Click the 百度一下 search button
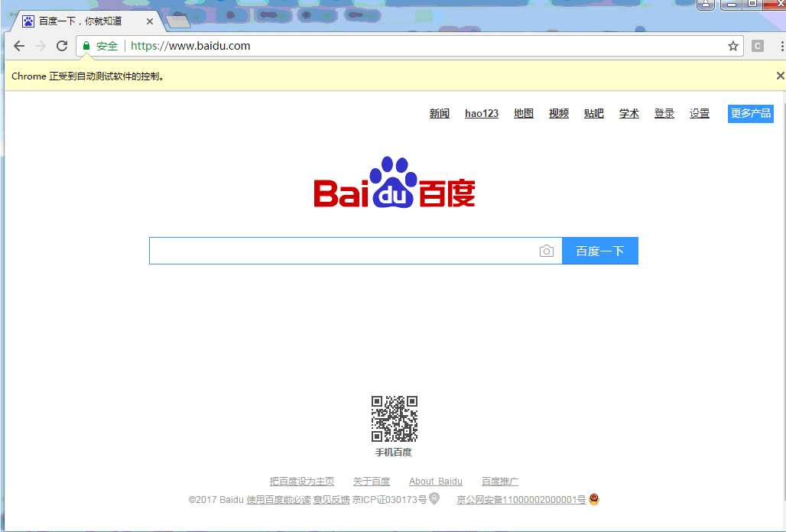Viewport: 786px width, 532px height. click(600, 251)
